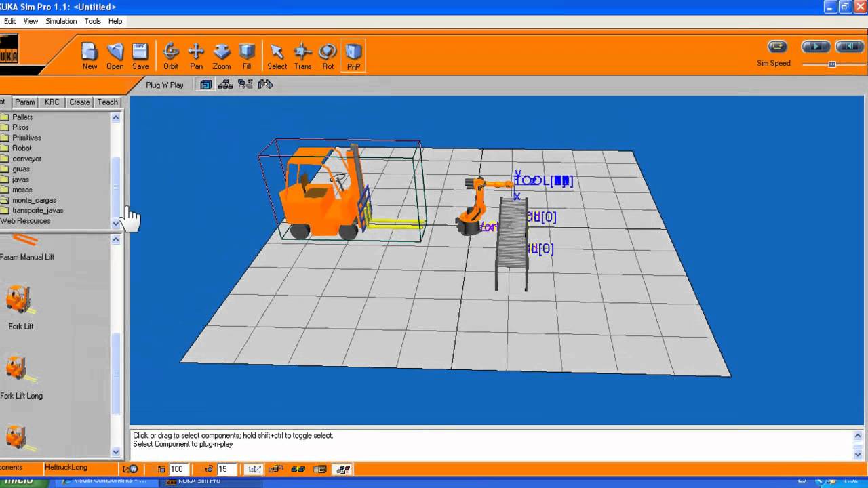Viewport: 868px width, 488px height.
Task: Click the hierarchy tree icon in the Plug 'n' Play bar
Action: tap(226, 85)
